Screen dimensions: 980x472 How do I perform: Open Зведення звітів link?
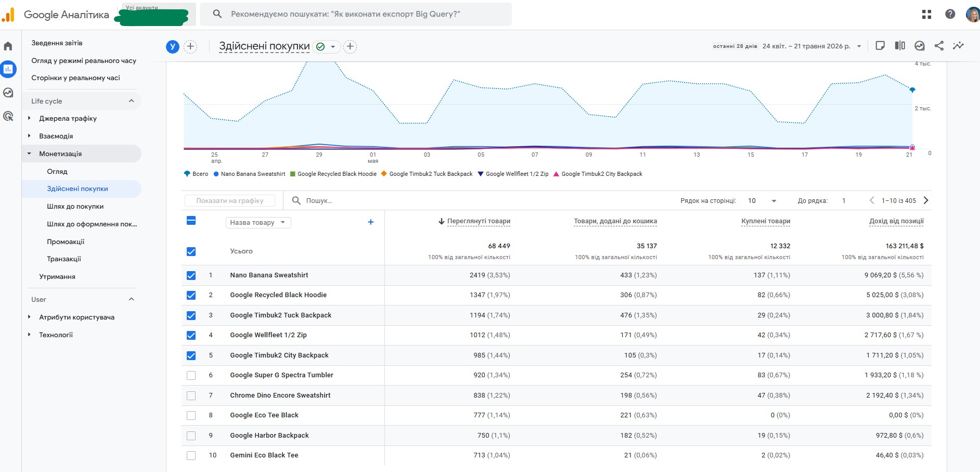pos(57,43)
